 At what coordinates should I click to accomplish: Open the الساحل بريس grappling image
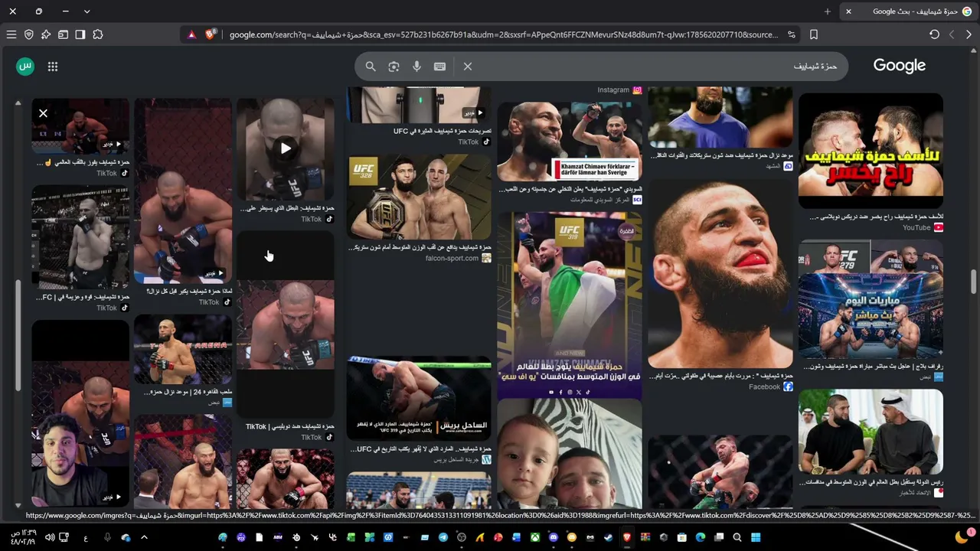[419, 399]
